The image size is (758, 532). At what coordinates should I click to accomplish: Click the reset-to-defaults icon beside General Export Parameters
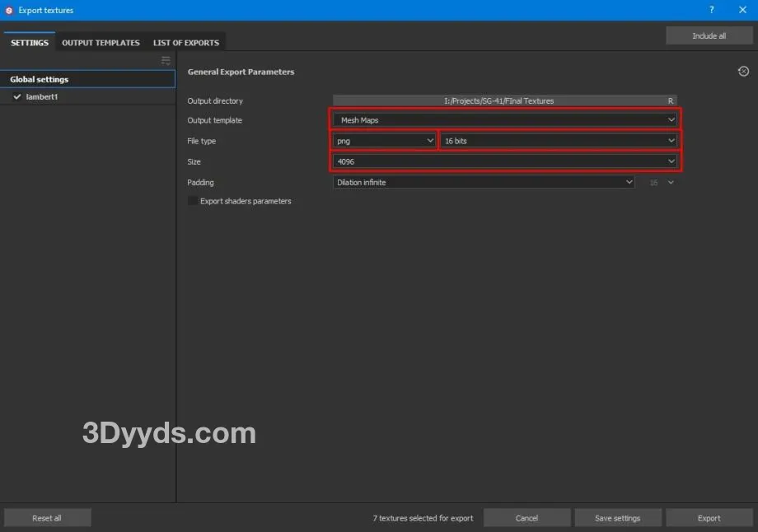pos(743,72)
